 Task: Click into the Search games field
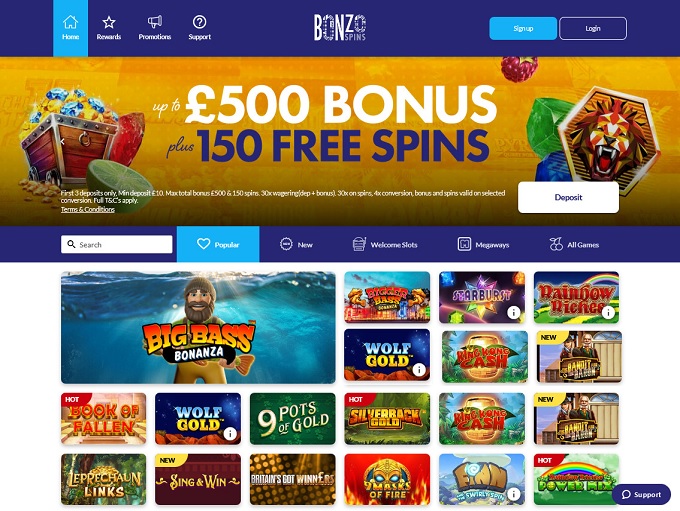[x=117, y=244]
